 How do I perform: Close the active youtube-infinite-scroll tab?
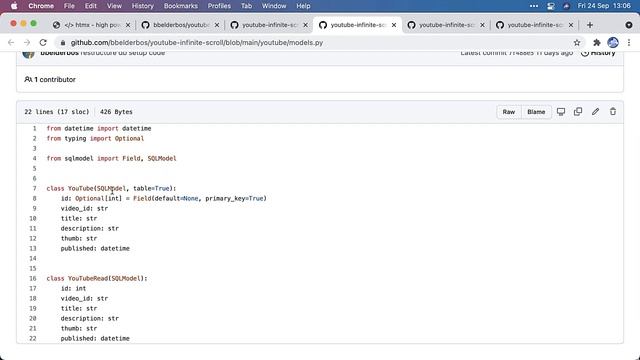[394, 25]
